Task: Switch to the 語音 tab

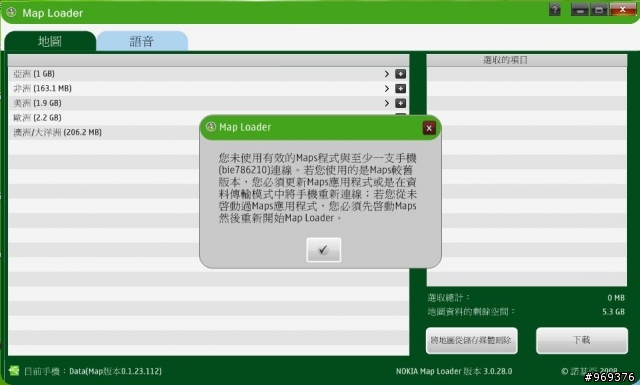Action: click(x=142, y=41)
